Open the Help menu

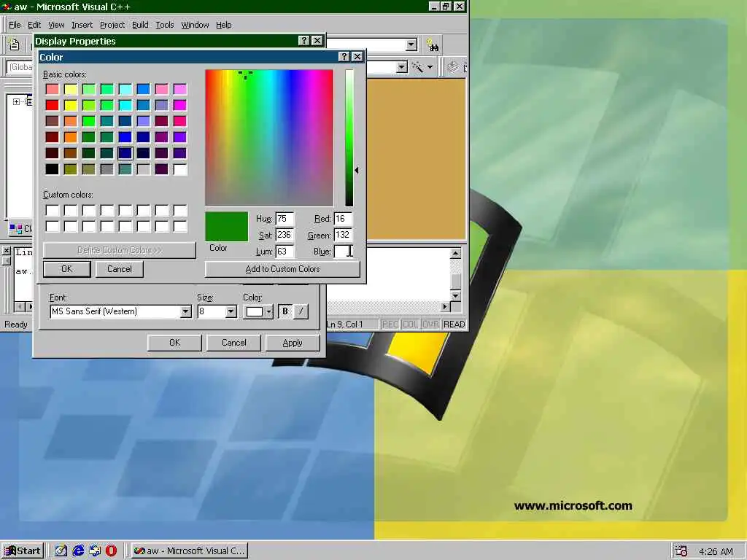223,25
